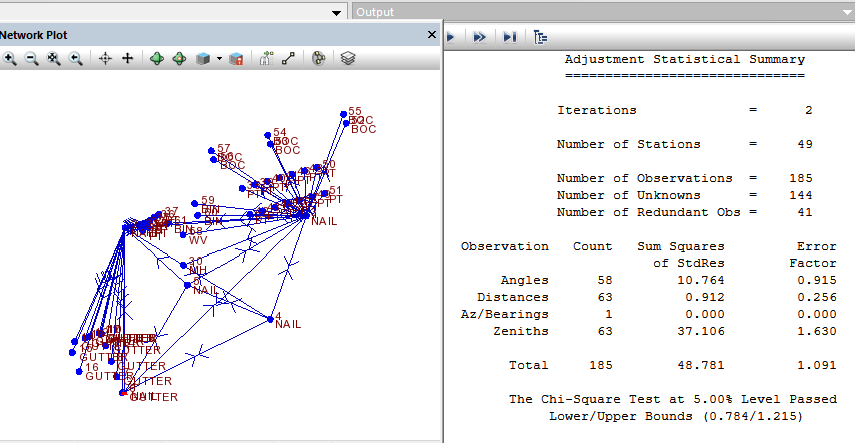Show the output tree view icon

[x=540, y=36]
